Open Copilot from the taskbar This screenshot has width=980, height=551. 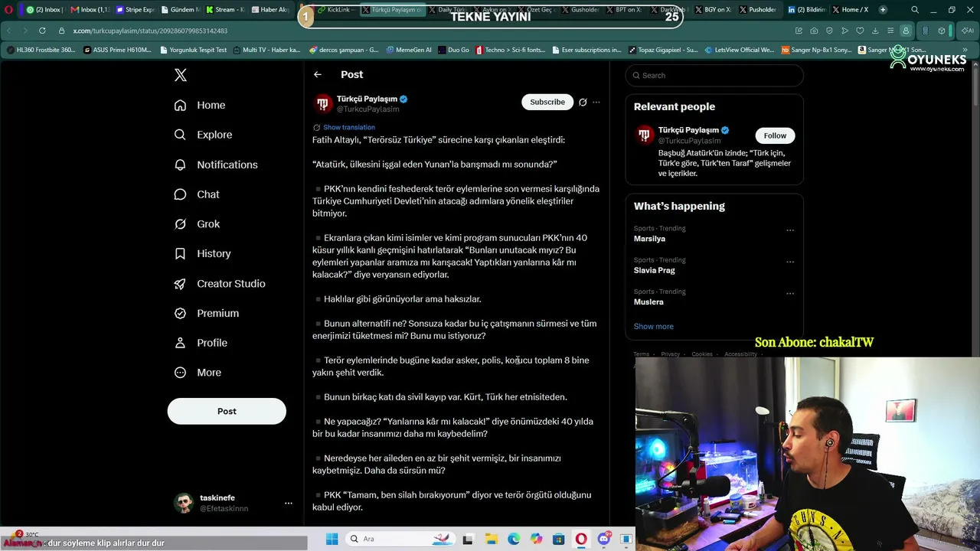[x=536, y=539]
